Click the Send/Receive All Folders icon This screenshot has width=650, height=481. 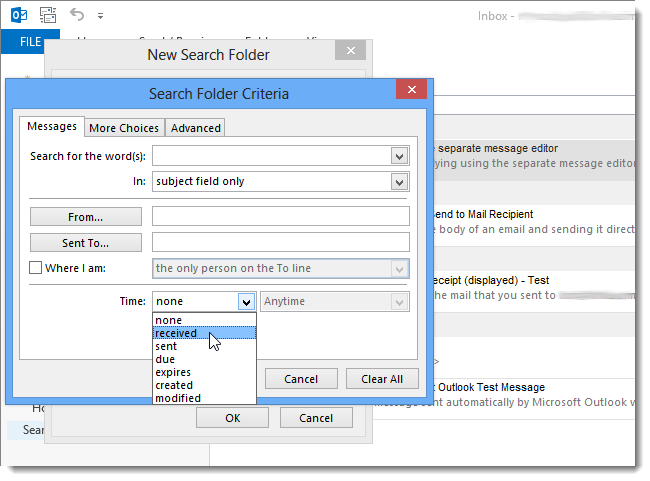pos(48,15)
